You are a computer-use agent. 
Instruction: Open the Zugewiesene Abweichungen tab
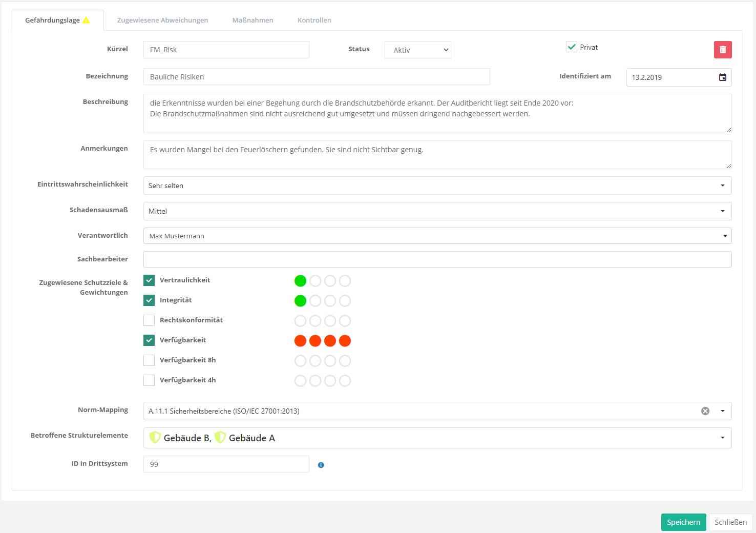coord(162,20)
